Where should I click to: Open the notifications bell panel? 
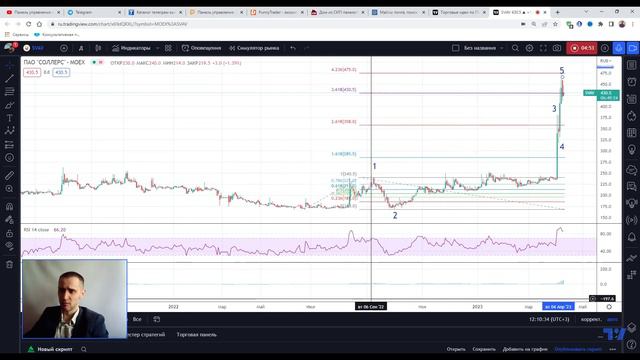pos(632,237)
